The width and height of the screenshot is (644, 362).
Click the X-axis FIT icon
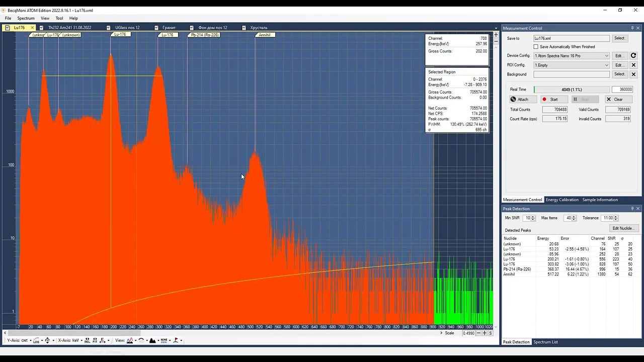pos(95,340)
